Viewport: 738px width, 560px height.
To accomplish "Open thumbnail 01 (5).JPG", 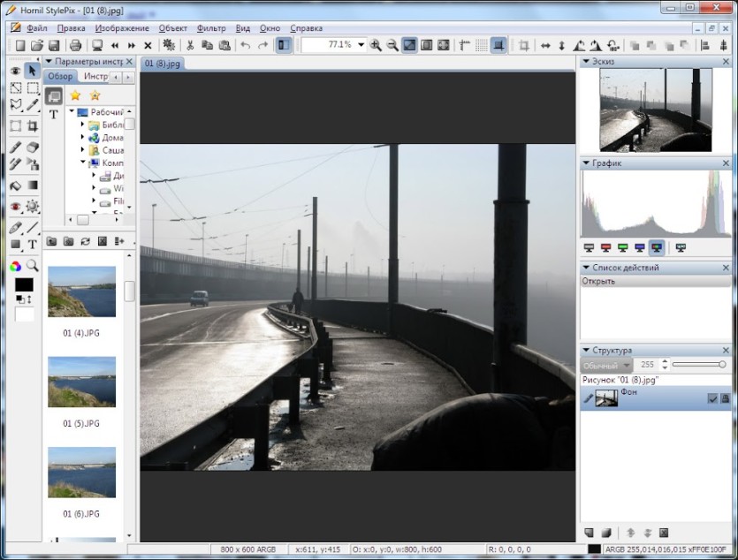I will tap(81, 382).
